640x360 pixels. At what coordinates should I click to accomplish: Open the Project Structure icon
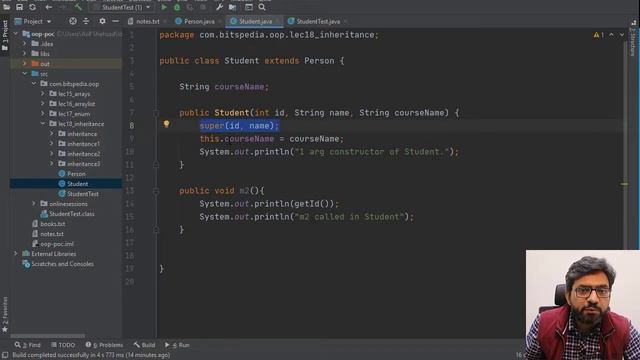coord(232,7)
